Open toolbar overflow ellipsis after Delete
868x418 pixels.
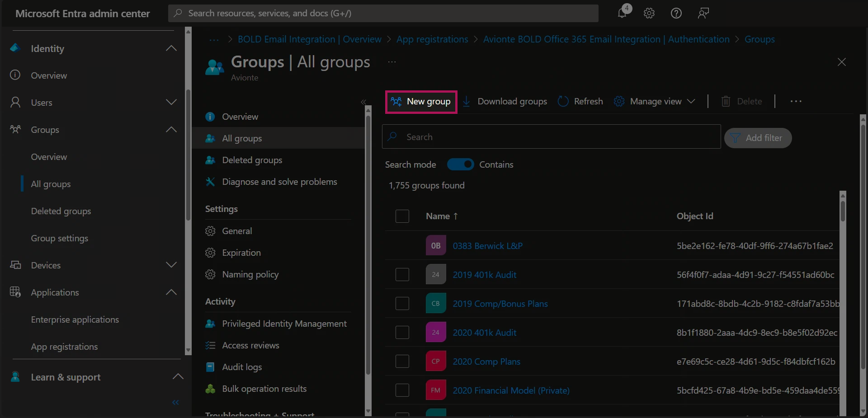click(x=796, y=101)
